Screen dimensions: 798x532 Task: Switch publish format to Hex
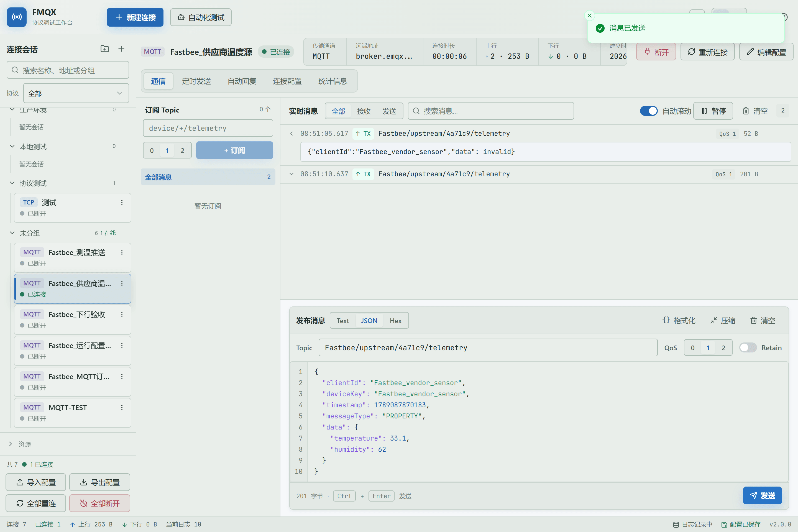tap(396, 320)
